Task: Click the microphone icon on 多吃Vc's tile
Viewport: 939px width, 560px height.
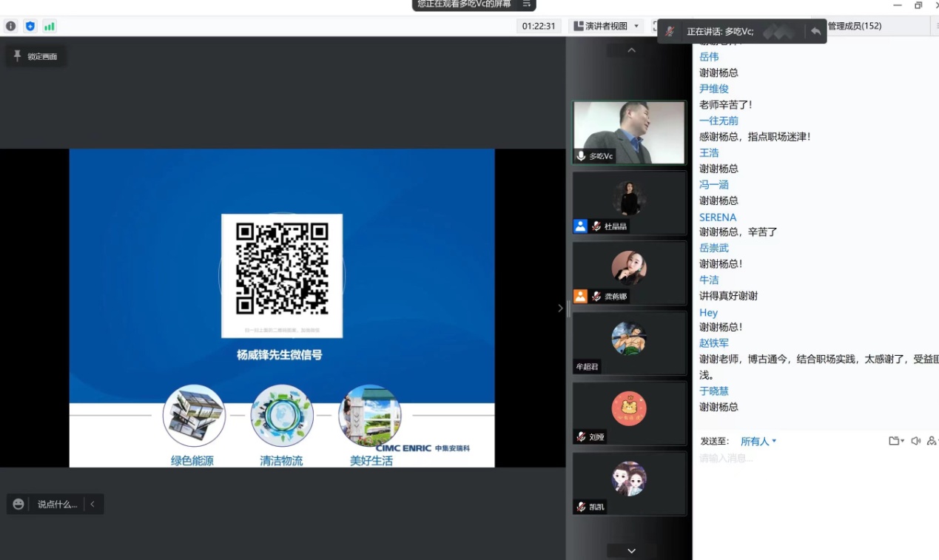Action: 582,156
